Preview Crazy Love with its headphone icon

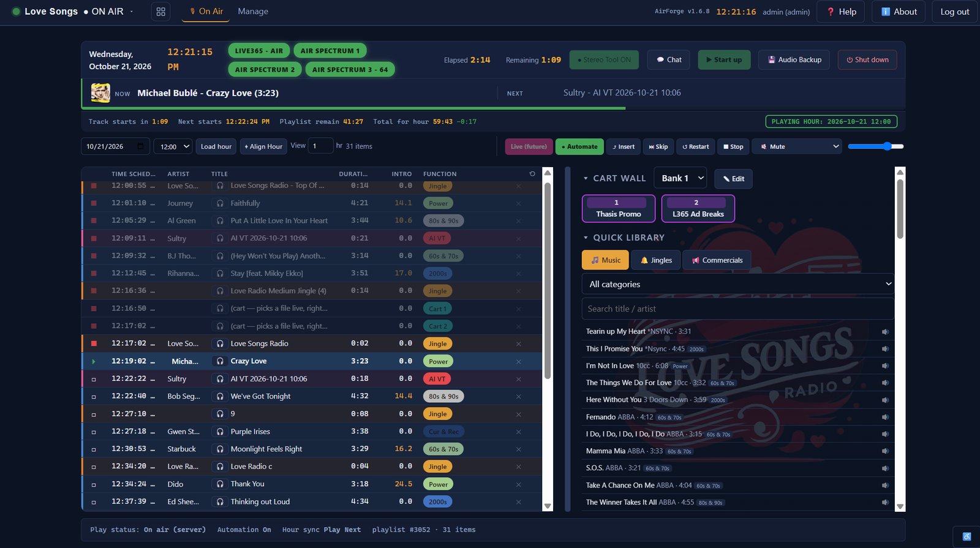point(220,361)
